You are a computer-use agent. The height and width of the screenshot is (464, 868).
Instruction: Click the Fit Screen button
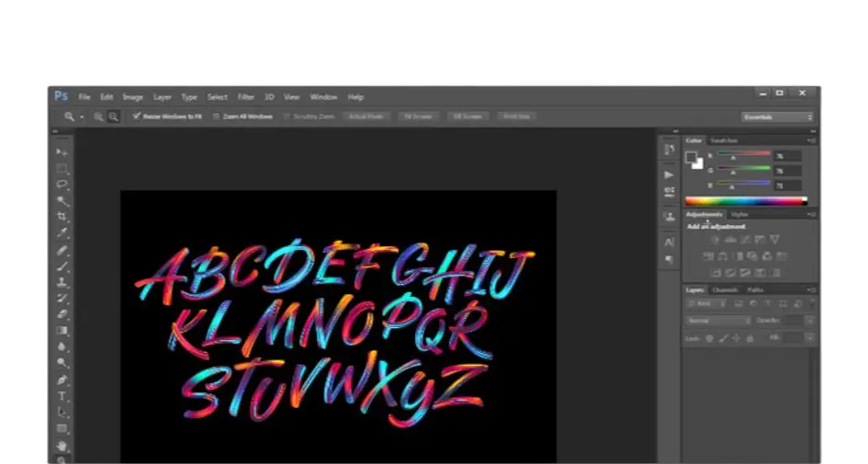point(416,117)
